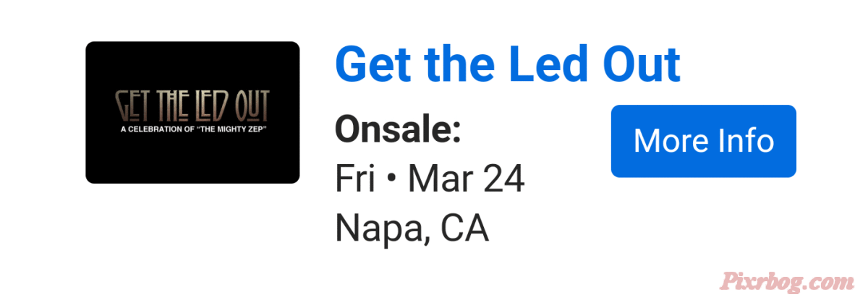The width and height of the screenshot is (868, 305).
Task: Click 'Mar 24' in the onsale date
Action: (x=467, y=179)
